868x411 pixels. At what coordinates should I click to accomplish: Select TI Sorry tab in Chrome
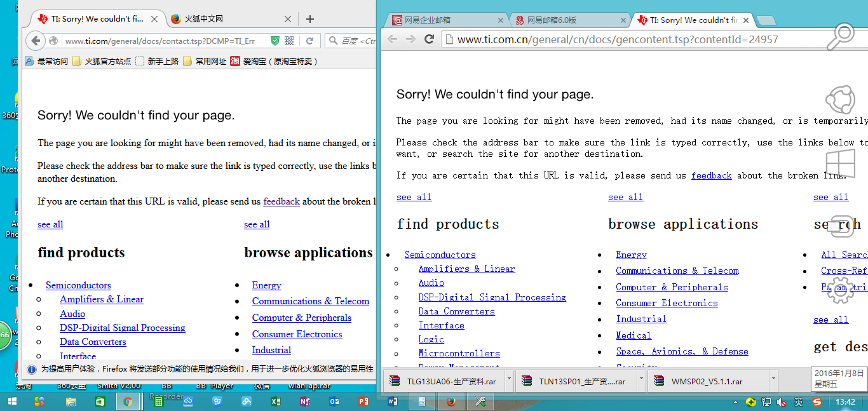(x=693, y=20)
